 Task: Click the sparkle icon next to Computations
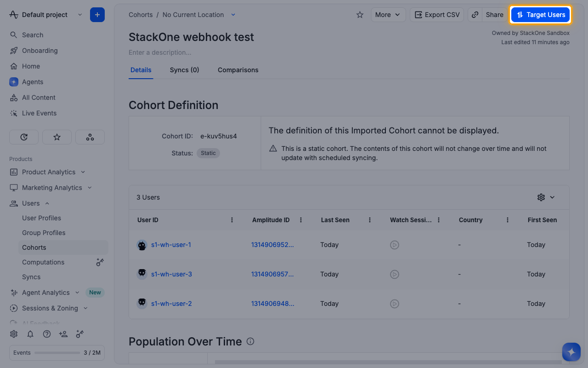(100, 262)
